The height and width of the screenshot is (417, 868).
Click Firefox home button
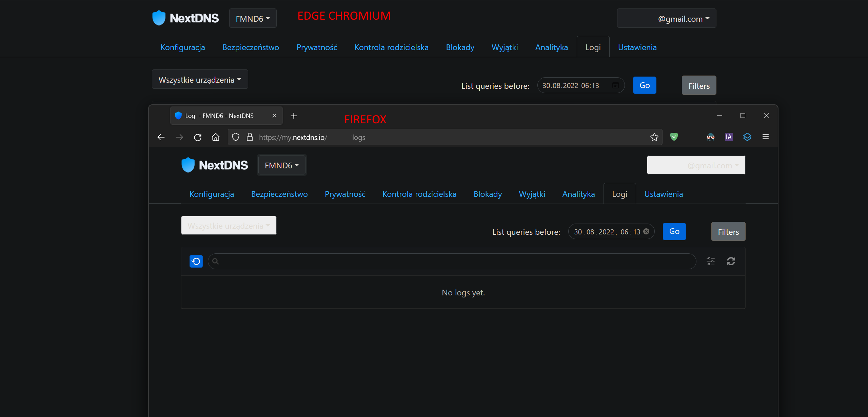tap(216, 137)
